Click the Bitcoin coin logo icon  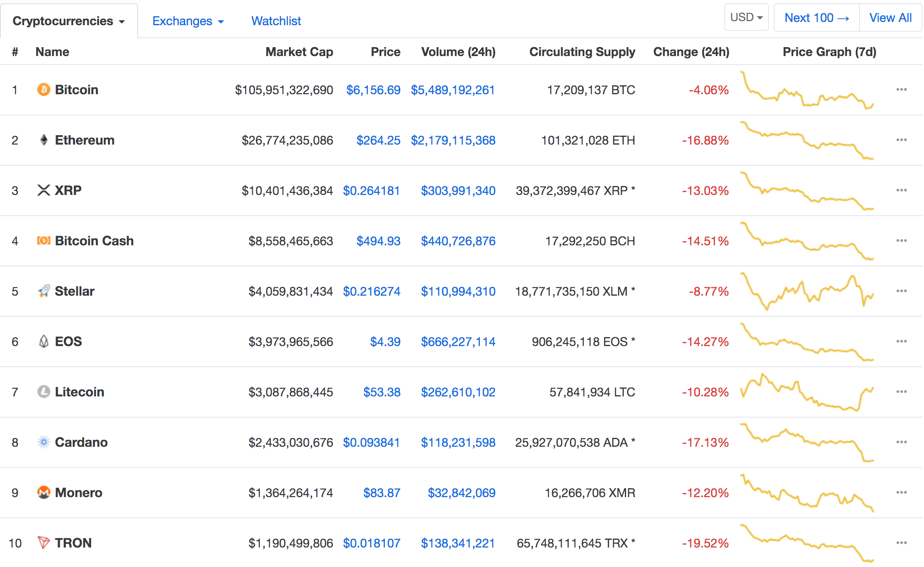coord(44,89)
